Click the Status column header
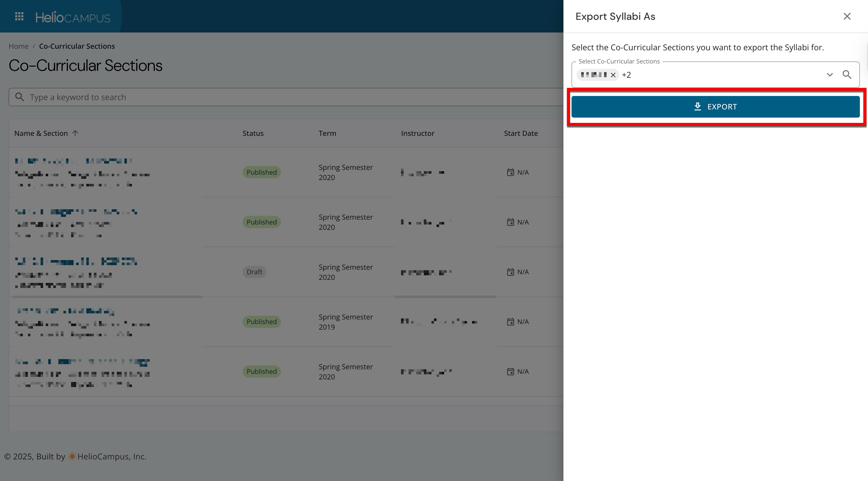 pos(253,133)
